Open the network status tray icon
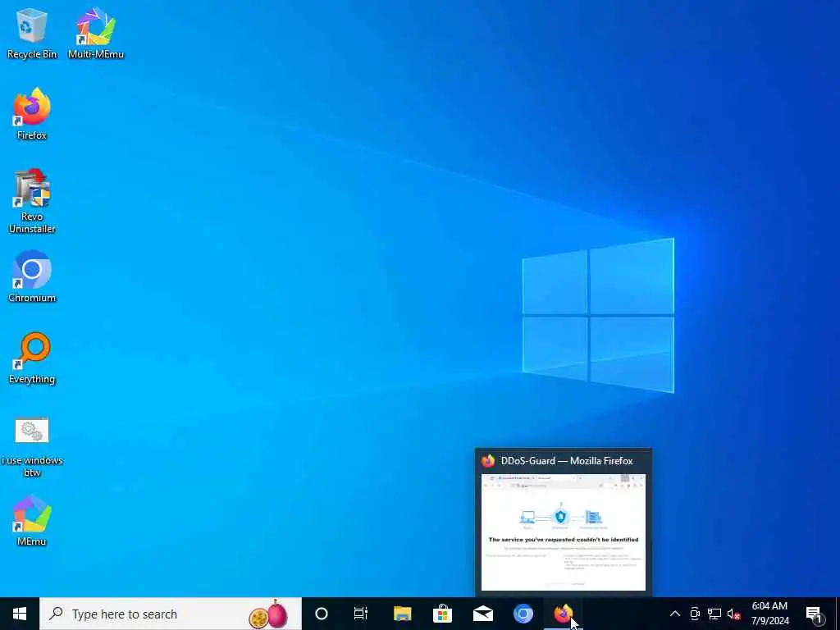The height and width of the screenshot is (630, 840). 714,614
